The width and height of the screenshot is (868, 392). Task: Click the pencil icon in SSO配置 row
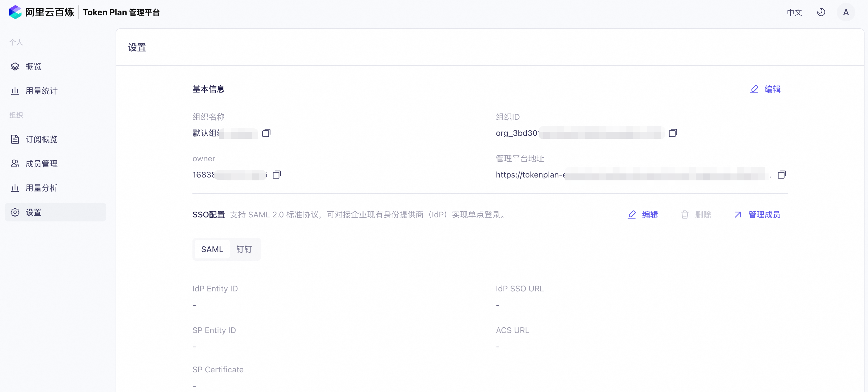(632, 215)
